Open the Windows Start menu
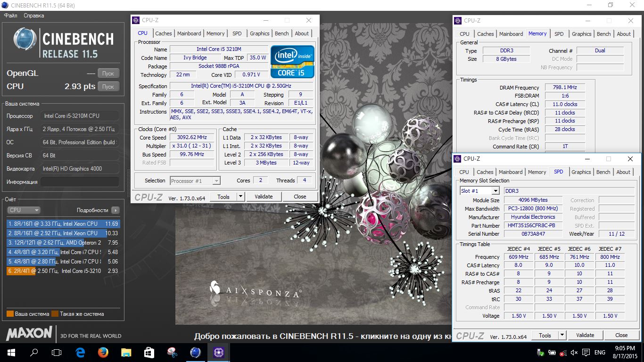The width and height of the screenshot is (644, 362). 11,352
